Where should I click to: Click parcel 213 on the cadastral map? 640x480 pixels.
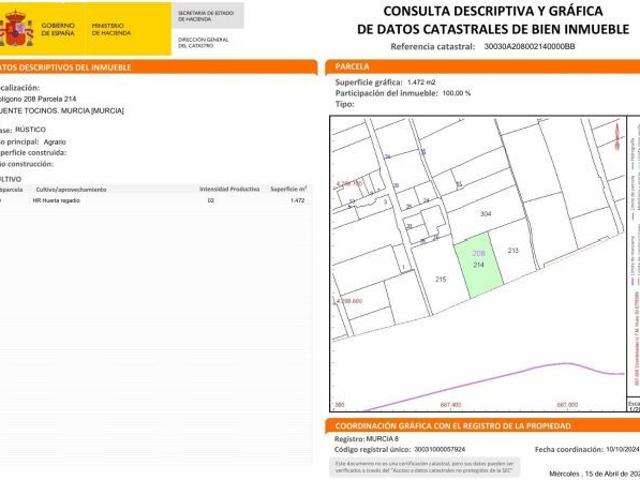513,250
